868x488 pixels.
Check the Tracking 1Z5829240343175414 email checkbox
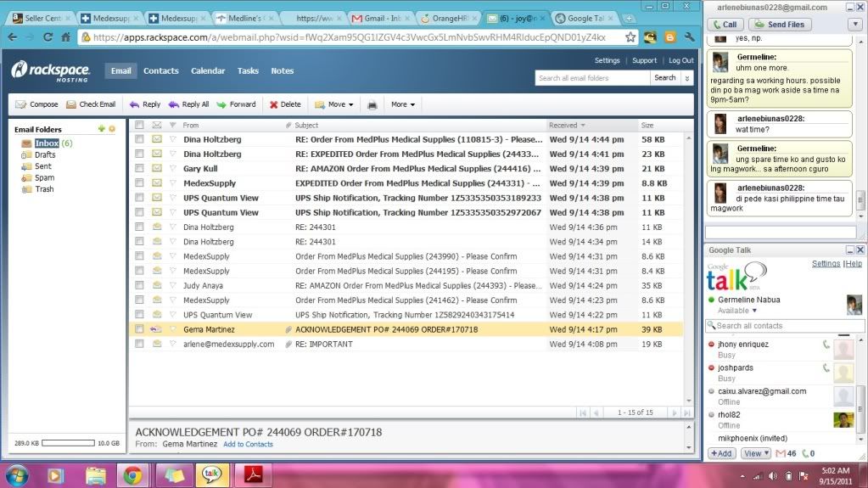(139, 315)
